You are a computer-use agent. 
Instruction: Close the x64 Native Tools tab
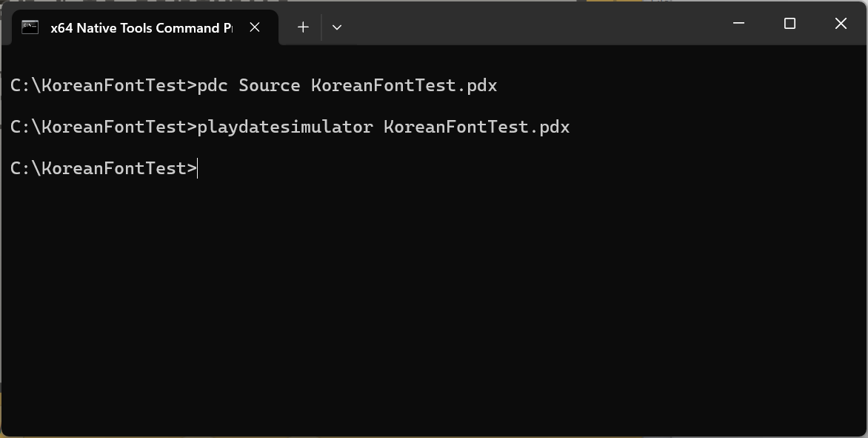pos(255,27)
